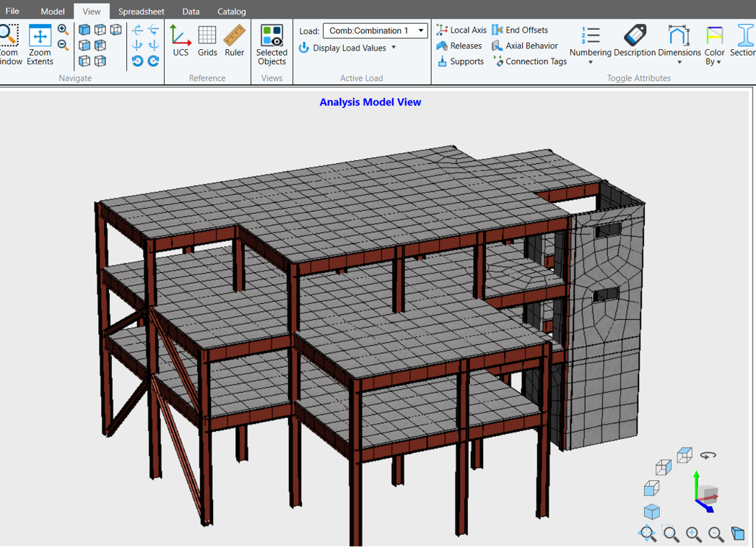The width and height of the screenshot is (756, 548).
Task: Toggle Connection Tags display
Action: point(529,61)
